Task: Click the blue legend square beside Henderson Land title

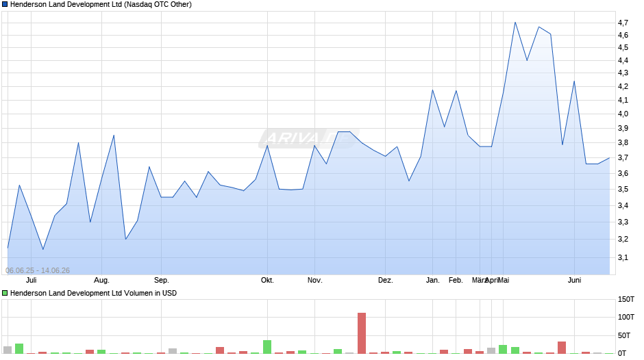Action: click(x=5, y=5)
